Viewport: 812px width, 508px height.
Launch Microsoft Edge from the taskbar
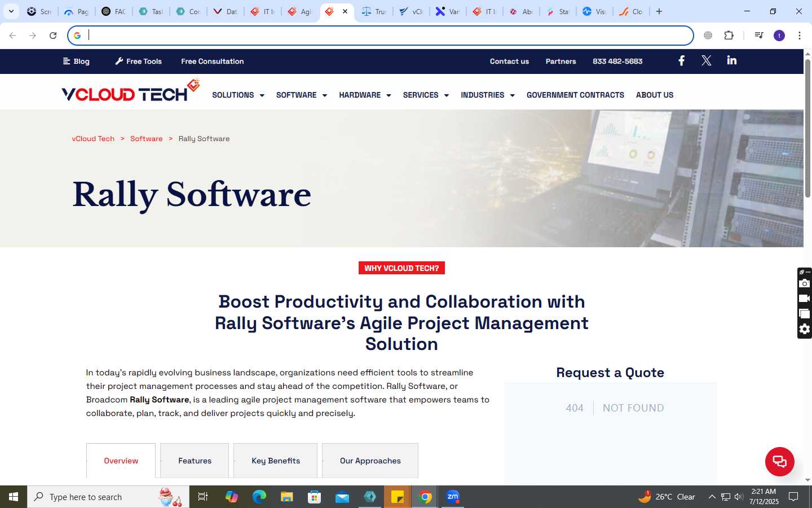point(259,497)
